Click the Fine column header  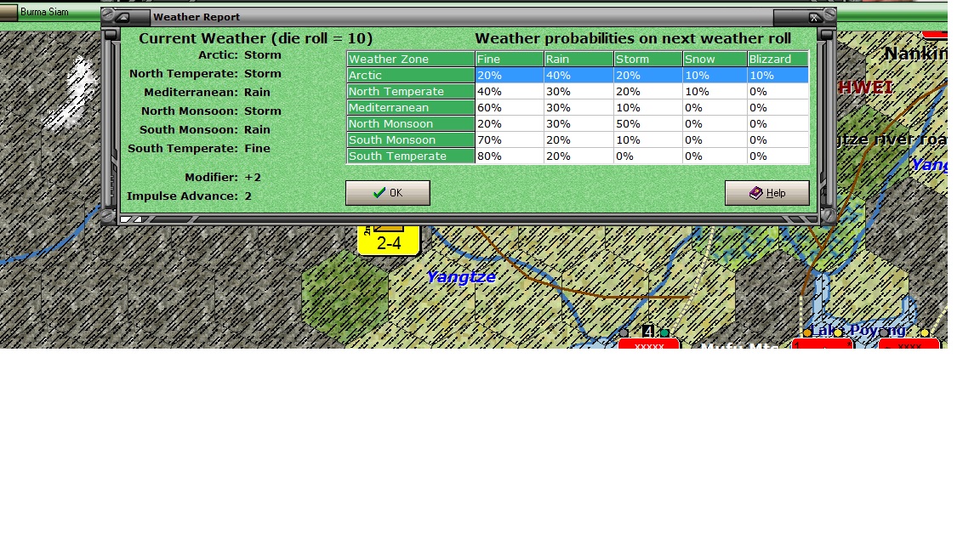click(510, 59)
